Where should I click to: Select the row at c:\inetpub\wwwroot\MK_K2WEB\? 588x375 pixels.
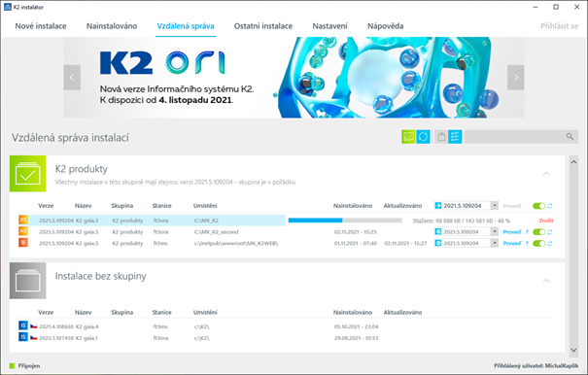click(287, 243)
